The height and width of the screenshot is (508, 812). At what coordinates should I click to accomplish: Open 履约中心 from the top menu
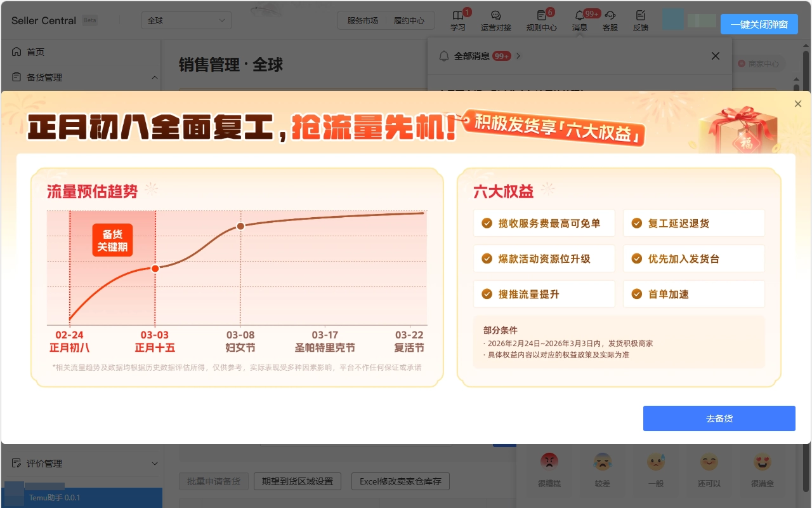(x=410, y=20)
